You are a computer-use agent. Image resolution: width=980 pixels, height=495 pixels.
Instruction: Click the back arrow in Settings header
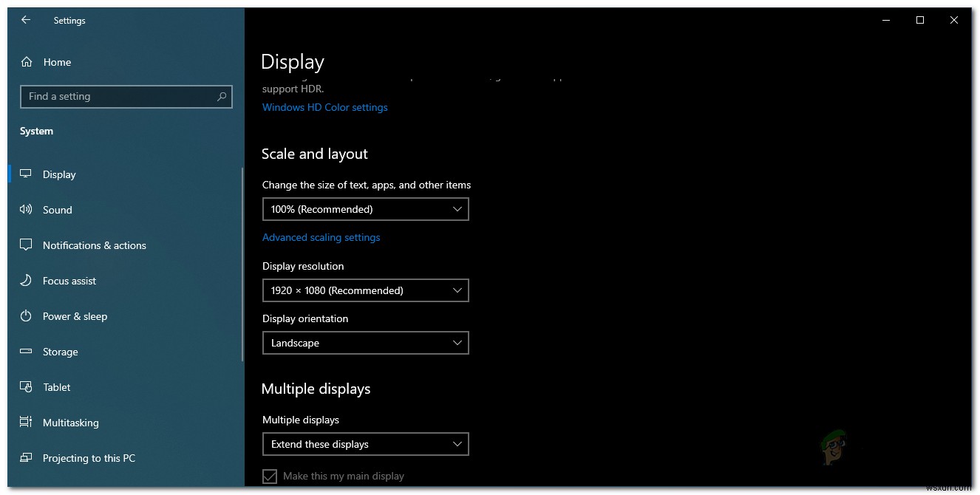26,20
